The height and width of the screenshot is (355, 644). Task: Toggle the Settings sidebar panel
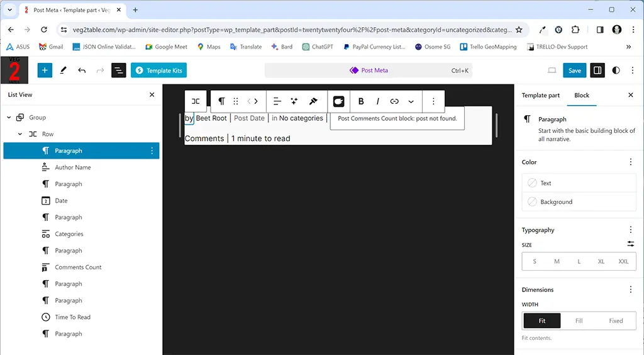pos(597,70)
